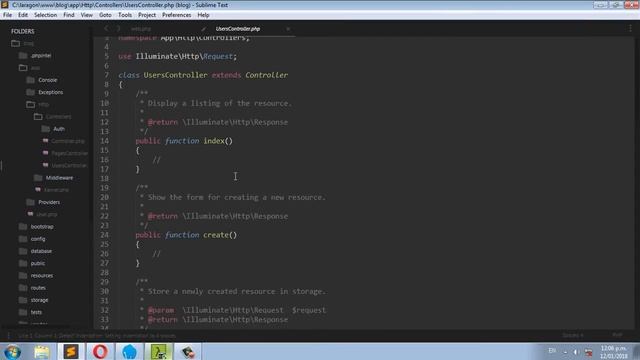The image size is (640, 360).
Task: Open the Edit menu
Action: (23, 15)
